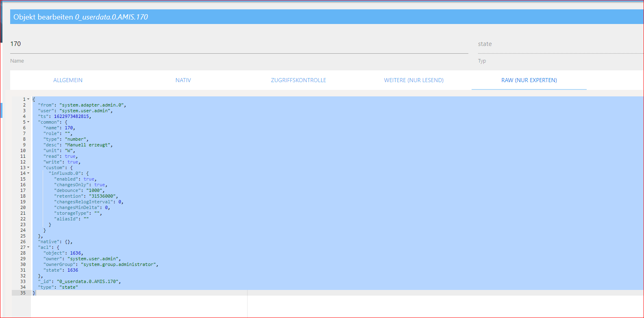
Task: Select the RAW (NUR EXPERTEN) tab
Action: click(x=529, y=80)
